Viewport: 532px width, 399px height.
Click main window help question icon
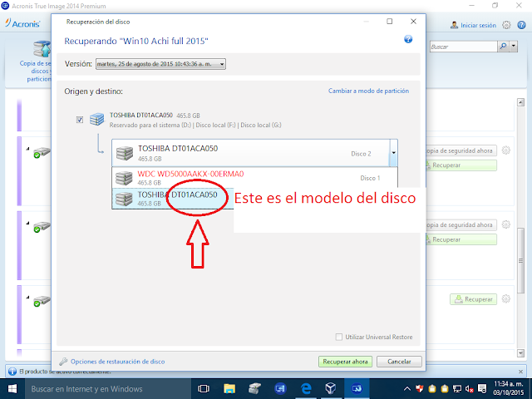tap(521, 25)
